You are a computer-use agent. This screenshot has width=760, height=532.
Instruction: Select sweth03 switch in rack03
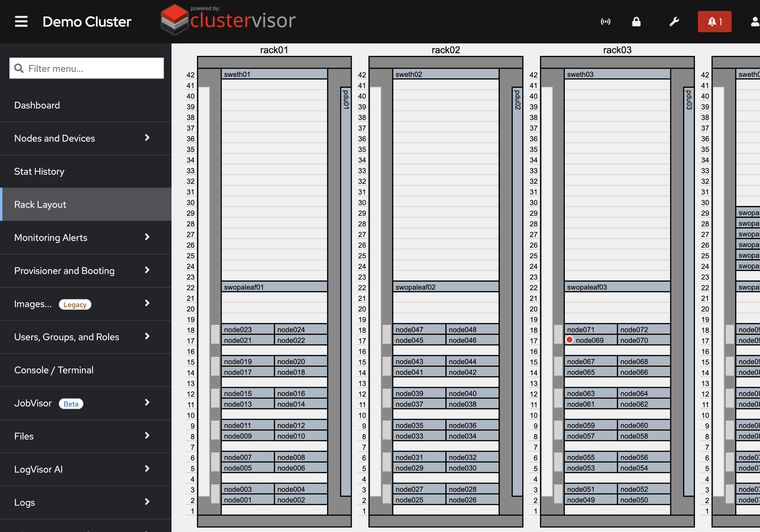(617, 74)
